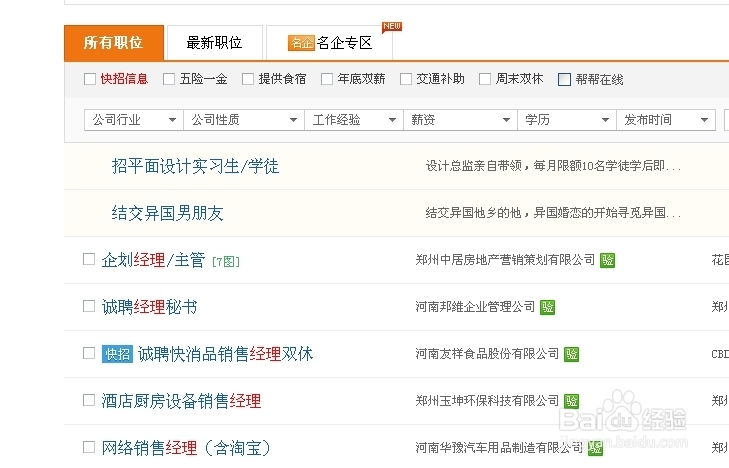Click the green 验 badge beside 河南邦维企业管理公司

pyautogui.click(x=547, y=307)
